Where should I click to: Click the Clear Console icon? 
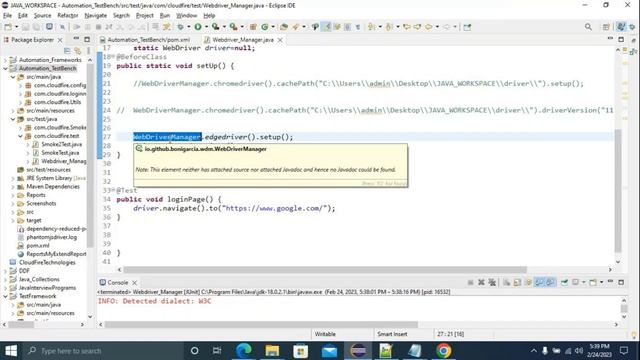507,282
